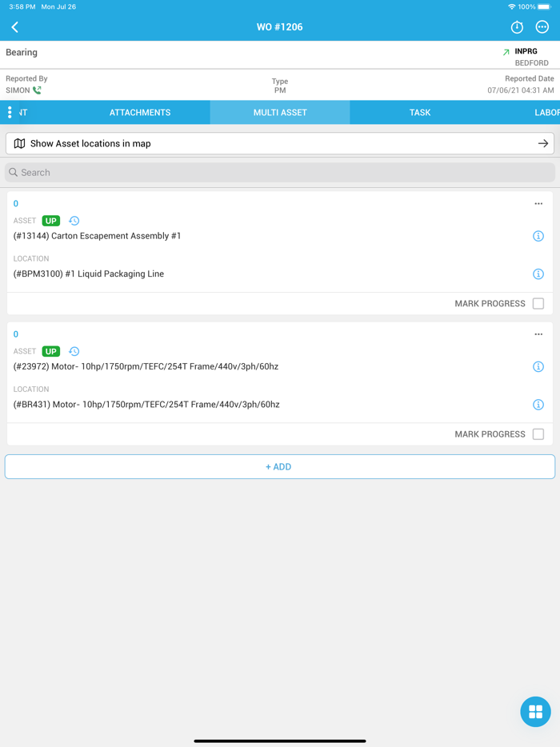Screen dimensions: 560x747
Task: Click the WO #1206 title
Action: point(280,27)
